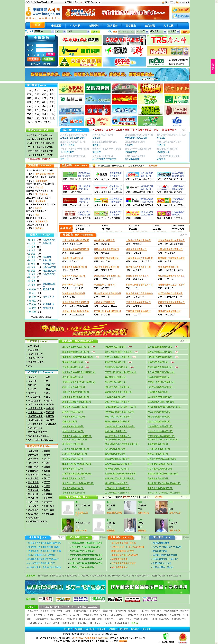Viewport: 218px width, 644px height.
Task: Click the 企业注册 button
Action: pos(48,59)
